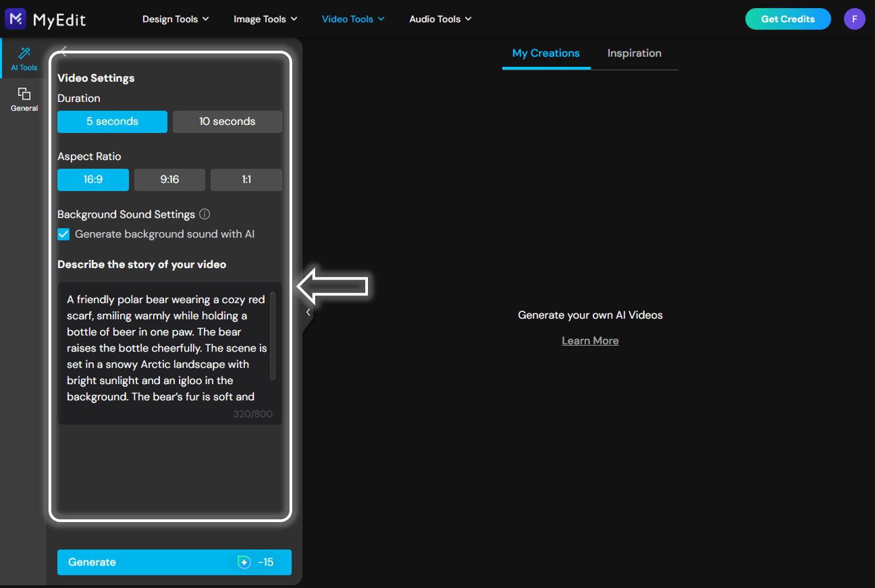875x588 pixels.
Task: Choose 9:16 aspect ratio
Action: 170,180
